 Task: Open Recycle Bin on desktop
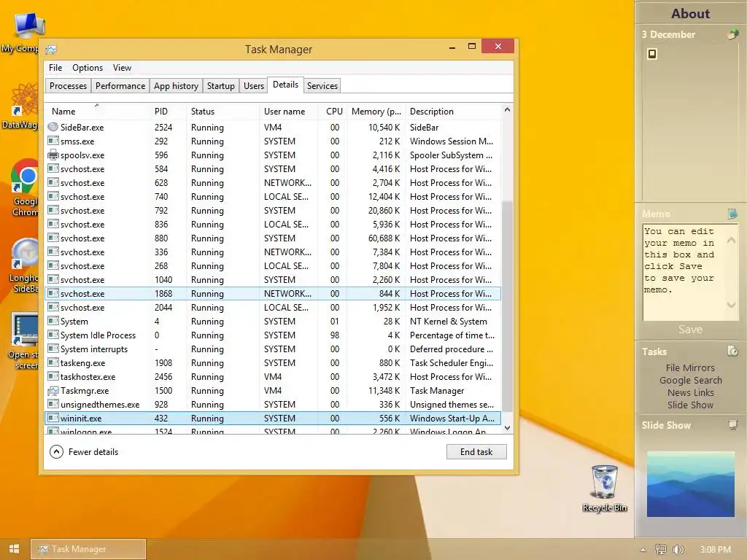605,488
